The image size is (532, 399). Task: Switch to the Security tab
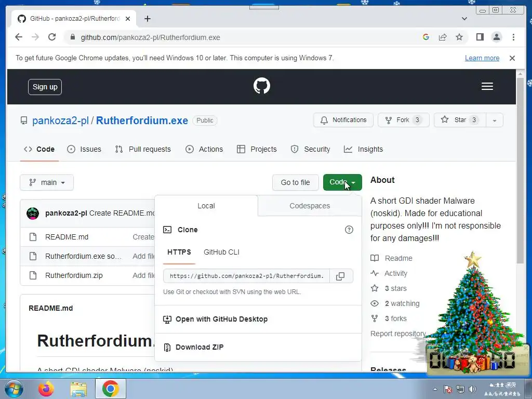[x=311, y=149]
